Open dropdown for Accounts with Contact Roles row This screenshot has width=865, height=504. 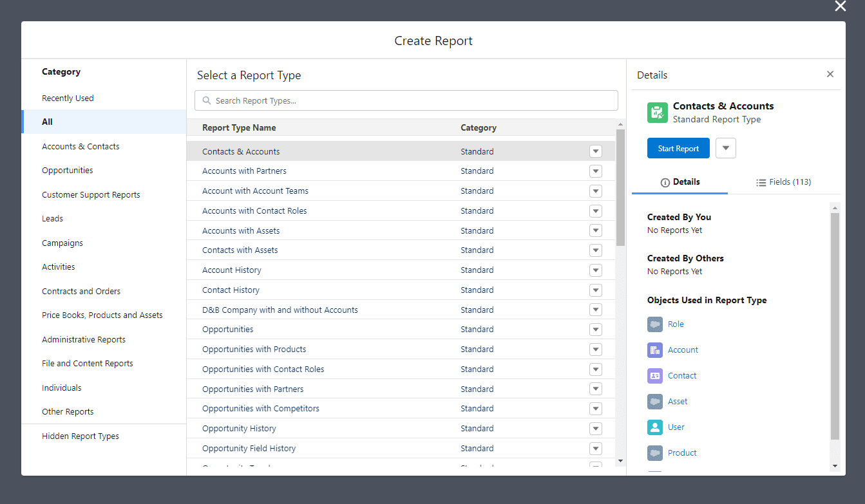click(596, 211)
